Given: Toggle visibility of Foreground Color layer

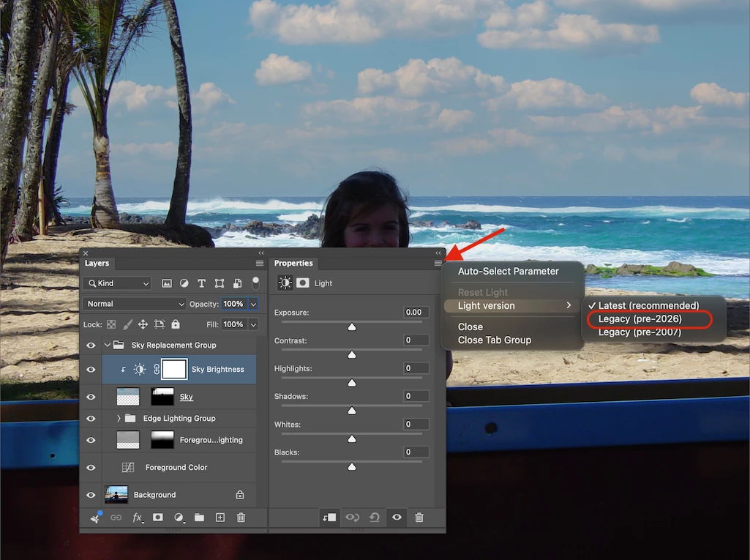Looking at the screenshot, I should 91,468.
